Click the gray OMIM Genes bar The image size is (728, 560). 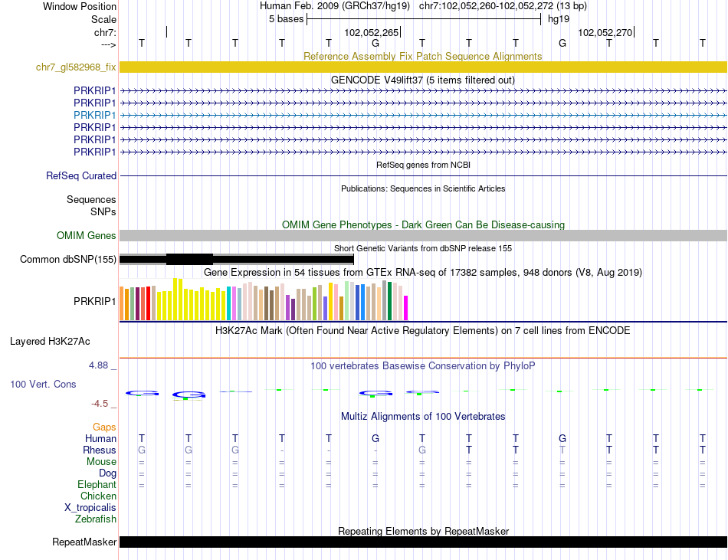(x=423, y=236)
